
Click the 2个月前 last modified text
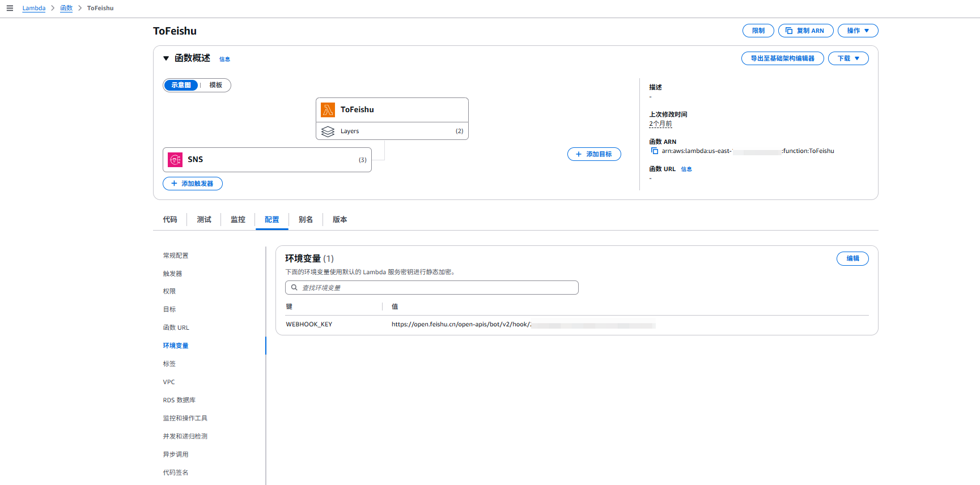660,124
